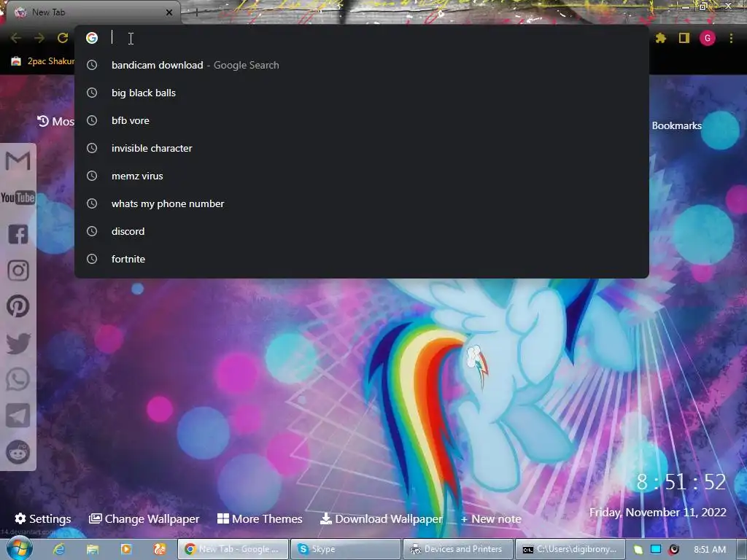Select bandicam download suggestion

(x=362, y=65)
